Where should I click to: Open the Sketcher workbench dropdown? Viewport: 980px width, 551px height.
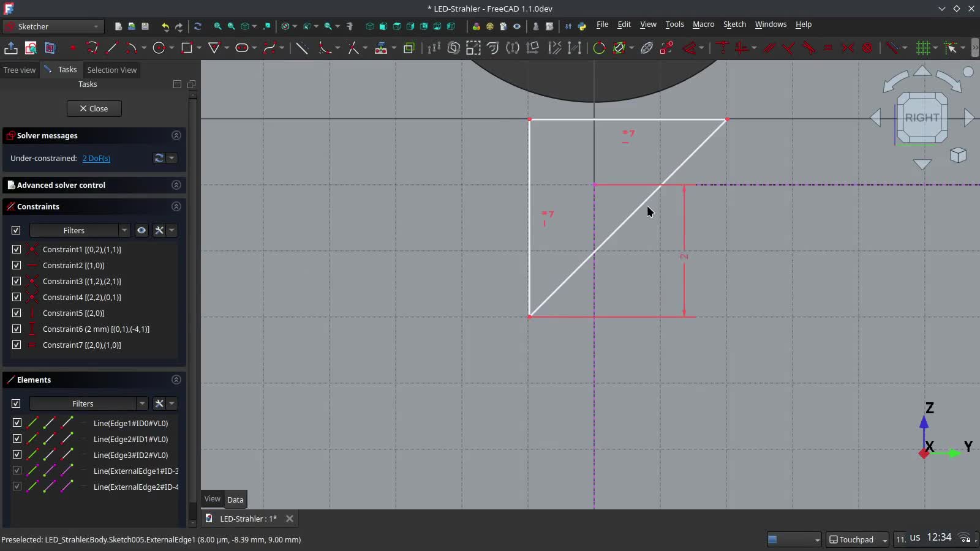point(52,26)
